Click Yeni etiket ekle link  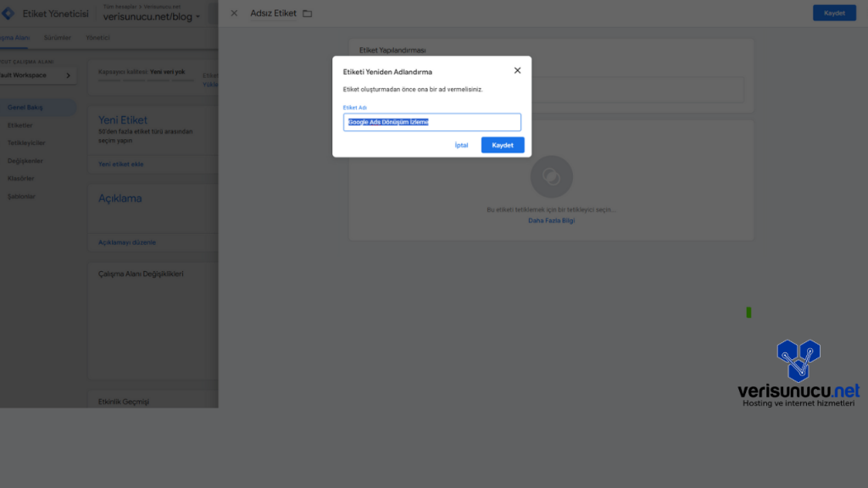[x=120, y=164]
